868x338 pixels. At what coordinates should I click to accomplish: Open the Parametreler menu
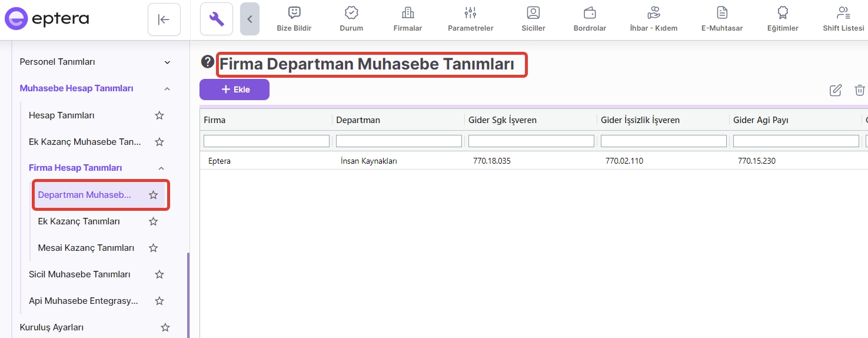tap(470, 19)
